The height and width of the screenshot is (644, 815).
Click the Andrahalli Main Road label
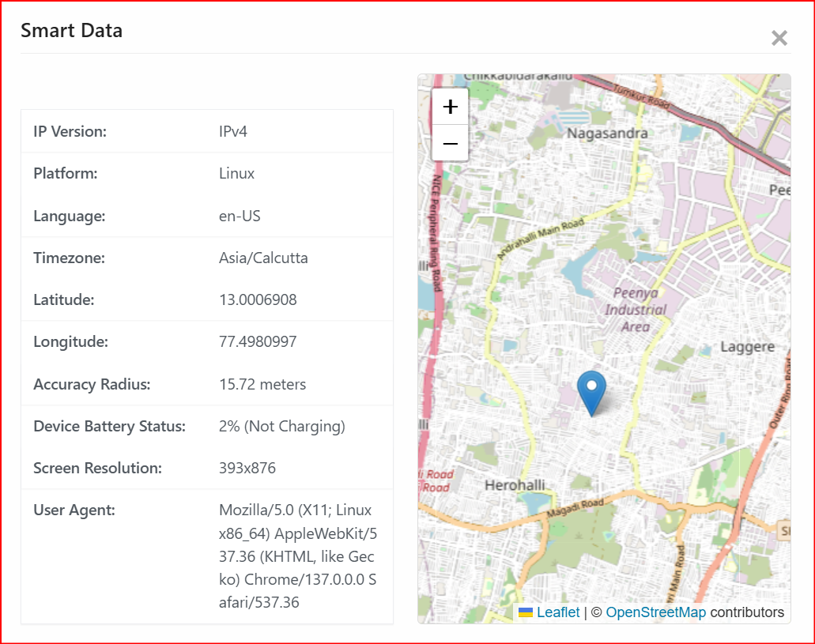coord(541,239)
